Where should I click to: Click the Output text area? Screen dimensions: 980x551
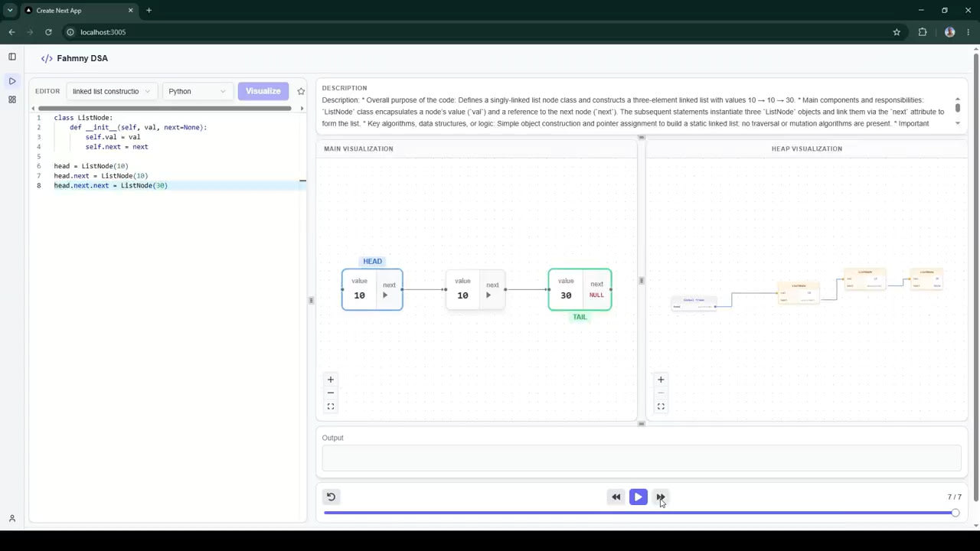[642, 458]
